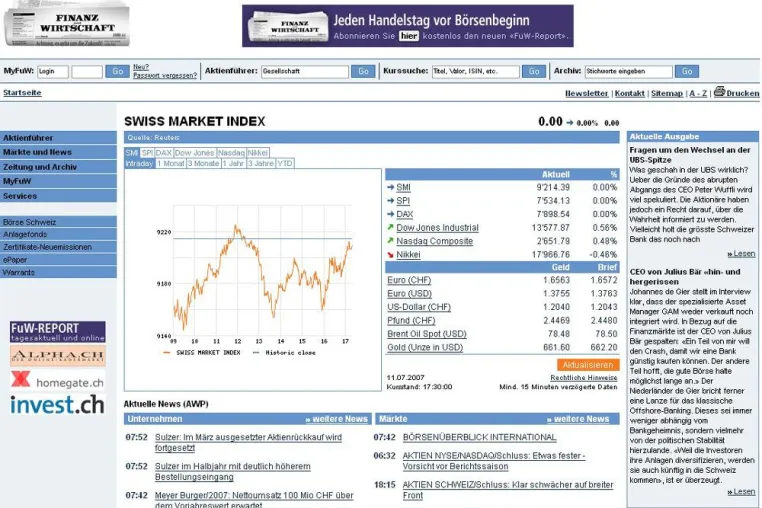Screen dimensions: 762x508
Task: Click the green up arrow beside Dow Jones Industrial
Action: click(390, 227)
